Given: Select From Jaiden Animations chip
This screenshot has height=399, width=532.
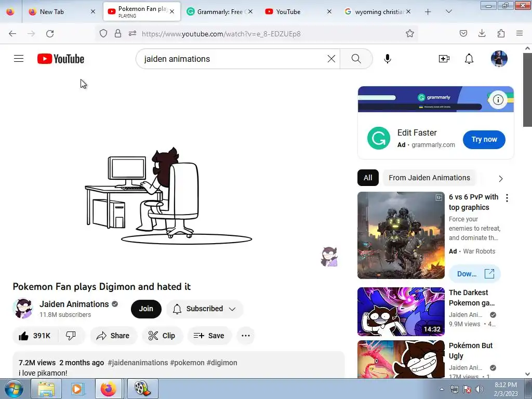Looking at the screenshot, I should [x=429, y=178].
